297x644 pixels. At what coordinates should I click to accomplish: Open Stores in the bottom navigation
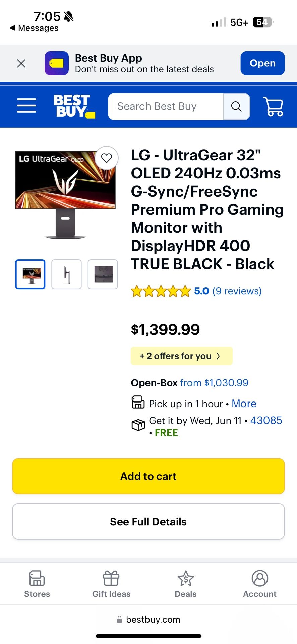coord(37,584)
